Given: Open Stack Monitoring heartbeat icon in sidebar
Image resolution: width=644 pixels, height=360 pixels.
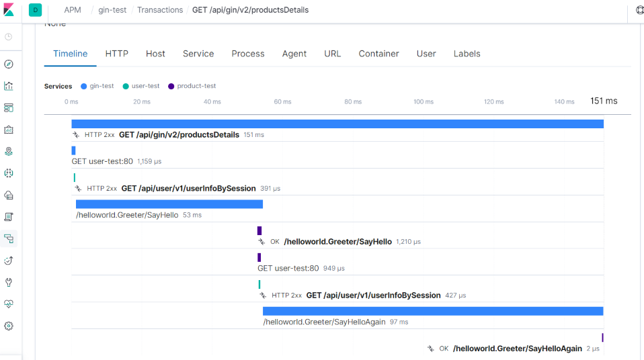Looking at the screenshot, I should coord(9,304).
